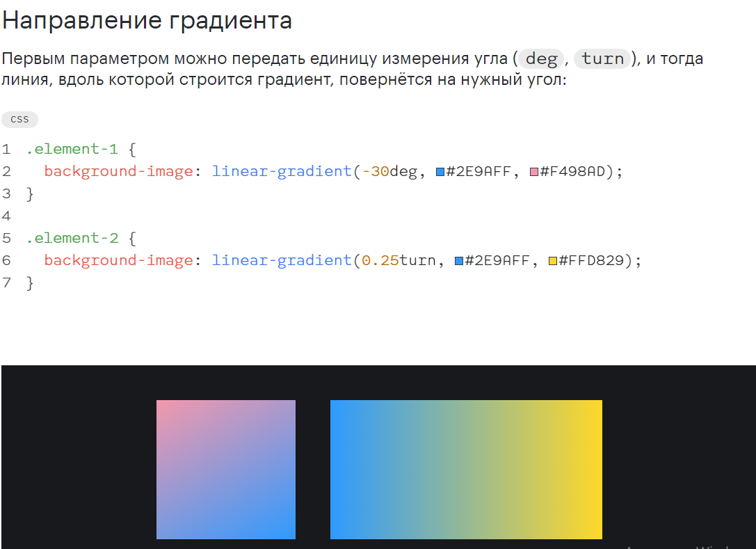Click the blue-to-yellow gradient rectangle preview
756x549 pixels.
point(466,470)
